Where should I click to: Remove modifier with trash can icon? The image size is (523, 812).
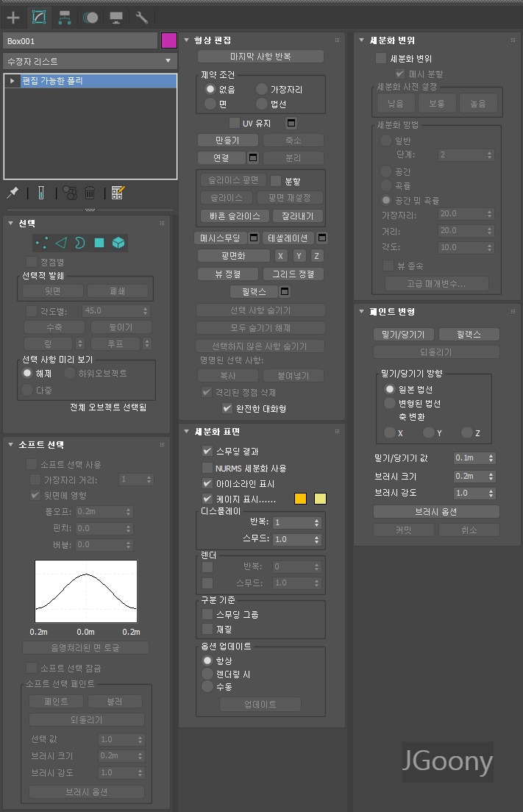click(90, 193)
